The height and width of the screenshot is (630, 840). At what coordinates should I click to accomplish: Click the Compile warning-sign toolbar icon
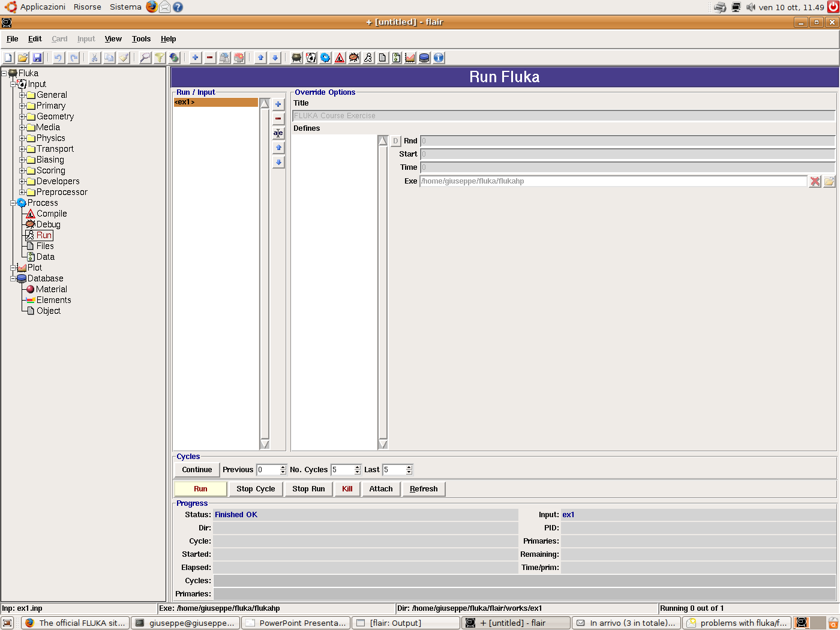(340, 58)
